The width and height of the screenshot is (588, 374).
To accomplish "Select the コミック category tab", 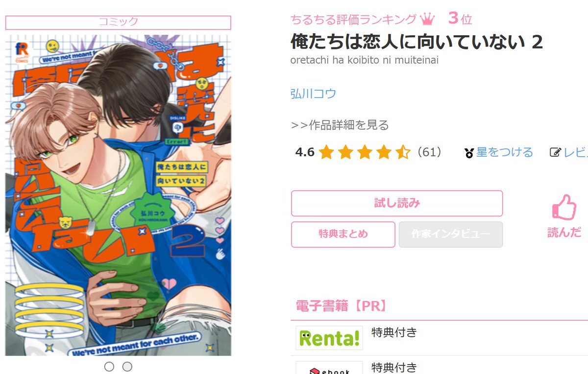I will pos(118,22).
